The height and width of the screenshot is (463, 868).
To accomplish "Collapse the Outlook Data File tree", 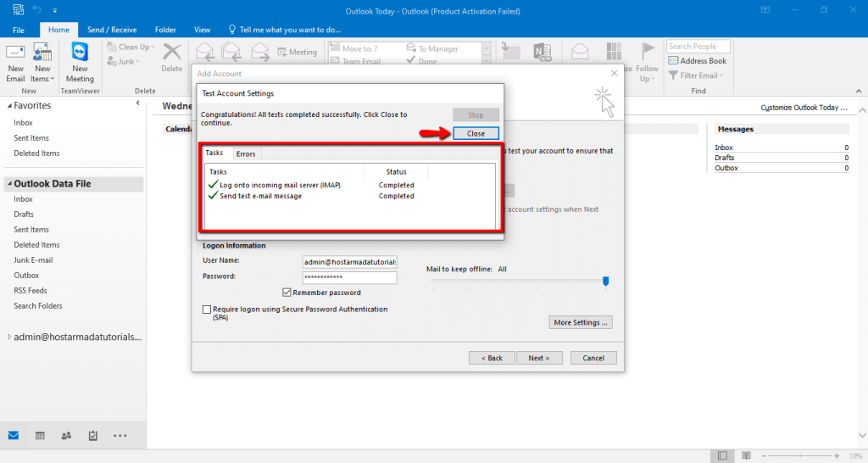I will 9,183.
